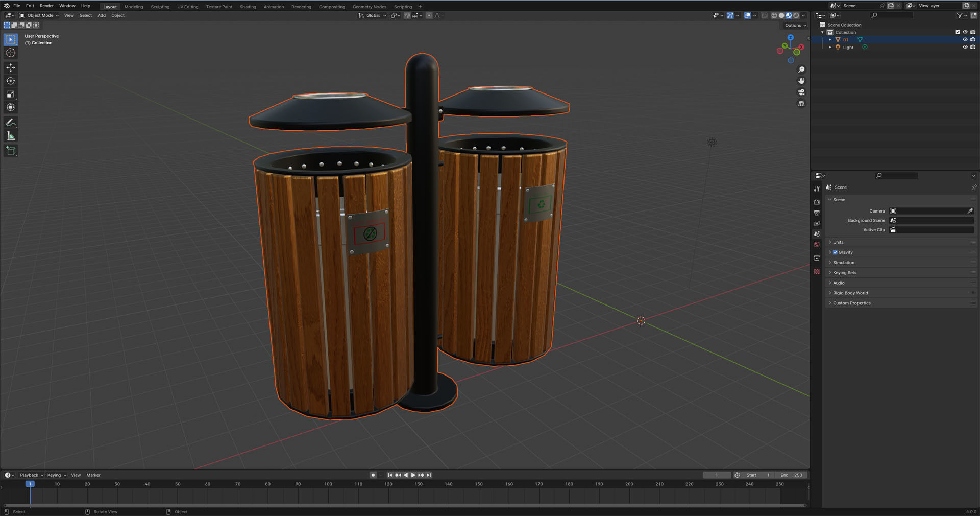980x516 pixels.
Task: Select the Add Cube tool
Action: (11, 151)
